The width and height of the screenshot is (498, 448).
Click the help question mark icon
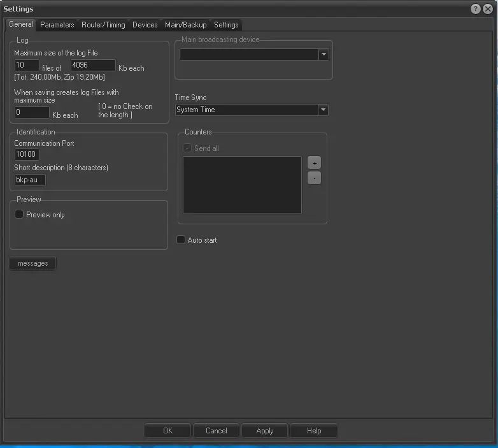(x=476, y=9)
